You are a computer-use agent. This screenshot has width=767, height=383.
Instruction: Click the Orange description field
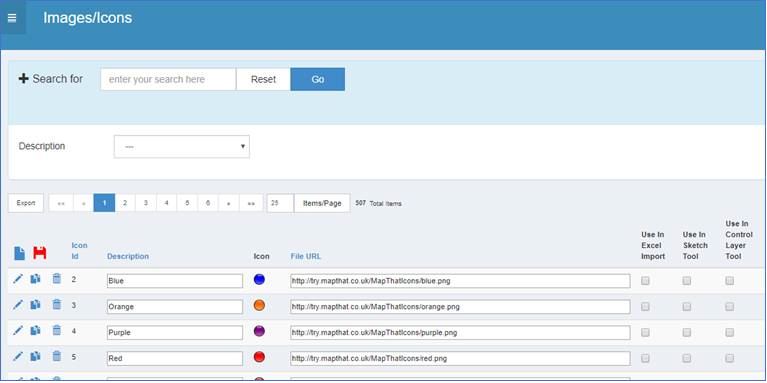[175, 307]
